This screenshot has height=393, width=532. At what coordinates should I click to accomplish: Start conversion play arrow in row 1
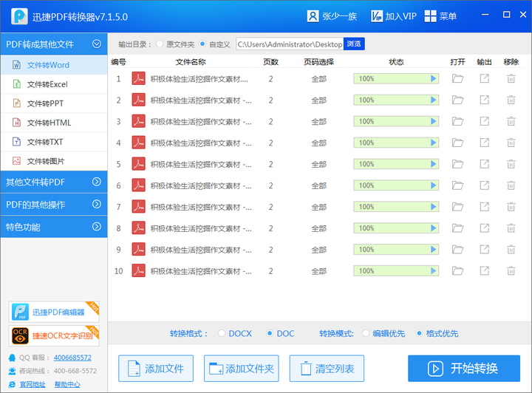point(433,78)
